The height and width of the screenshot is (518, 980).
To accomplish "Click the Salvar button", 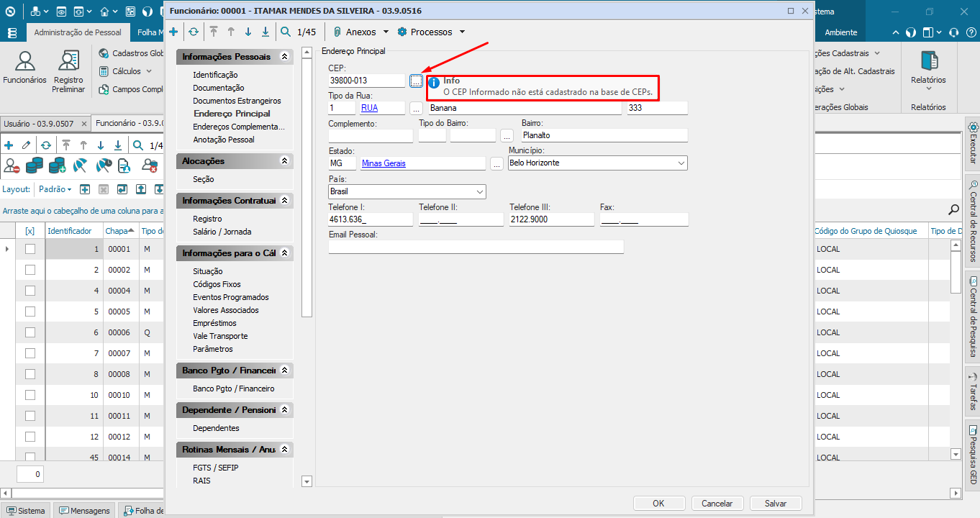I will click(x=776, y=504).
